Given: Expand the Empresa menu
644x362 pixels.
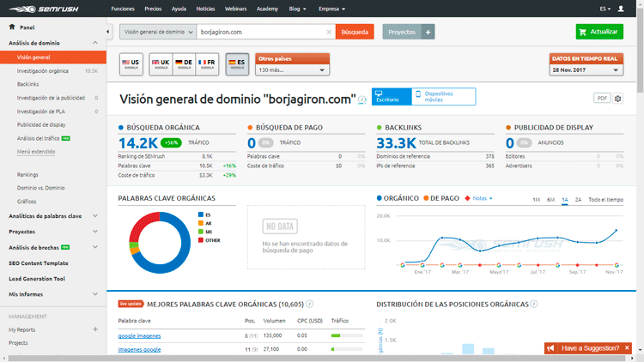Looking at the screenshot, I should (x=331, y=9).
